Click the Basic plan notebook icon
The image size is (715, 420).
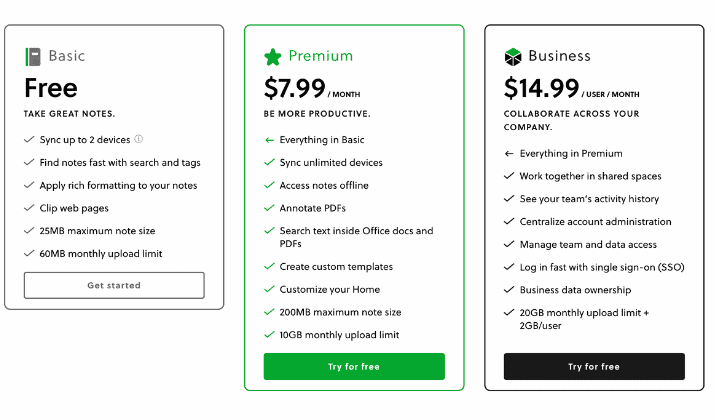(x=33, y=57)
